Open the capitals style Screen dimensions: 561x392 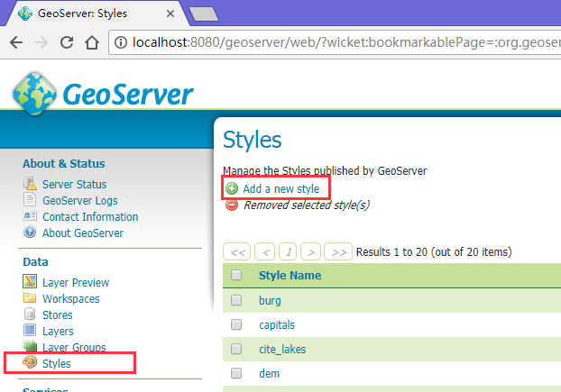click(x=277, y=324)
